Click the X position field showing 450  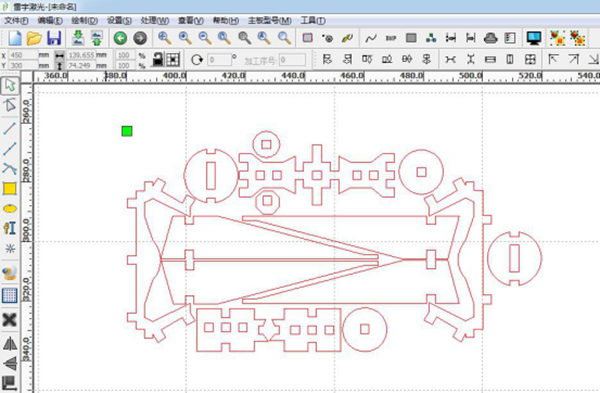pos(23,55)
